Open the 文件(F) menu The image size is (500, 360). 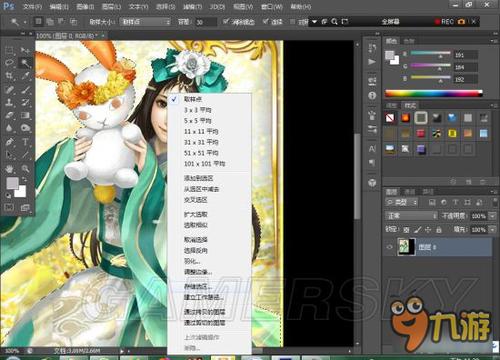tap(32, 7)
